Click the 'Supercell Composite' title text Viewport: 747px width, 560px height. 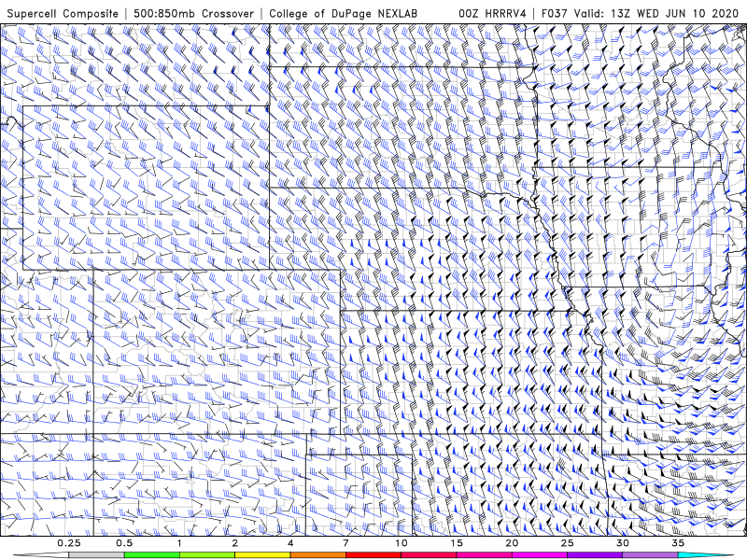pyautogui.click(x=63, y=14)
